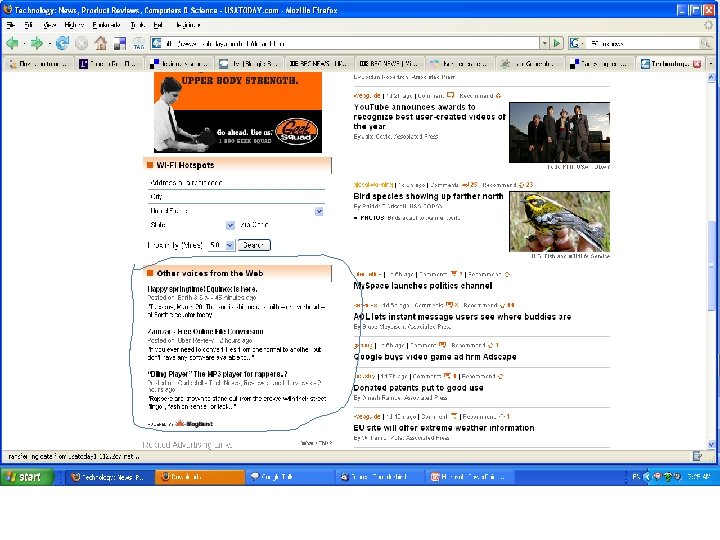This screenshot has width=720, height=540.
Task: Focus the Google search box
Action: (x=643, y=44)
